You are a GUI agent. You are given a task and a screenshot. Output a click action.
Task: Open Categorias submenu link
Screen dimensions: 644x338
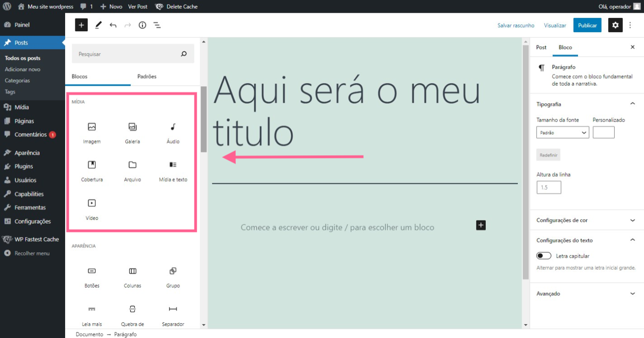click(17, 80)
